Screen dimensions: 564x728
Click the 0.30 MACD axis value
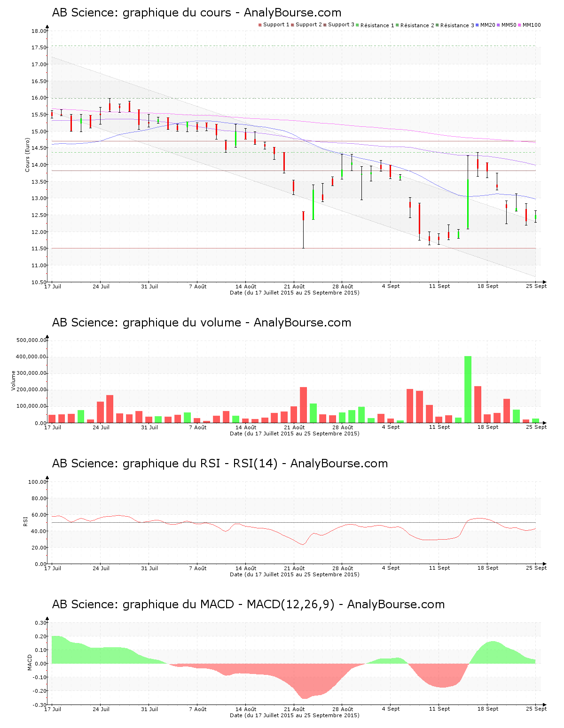(x=40, y=623)
